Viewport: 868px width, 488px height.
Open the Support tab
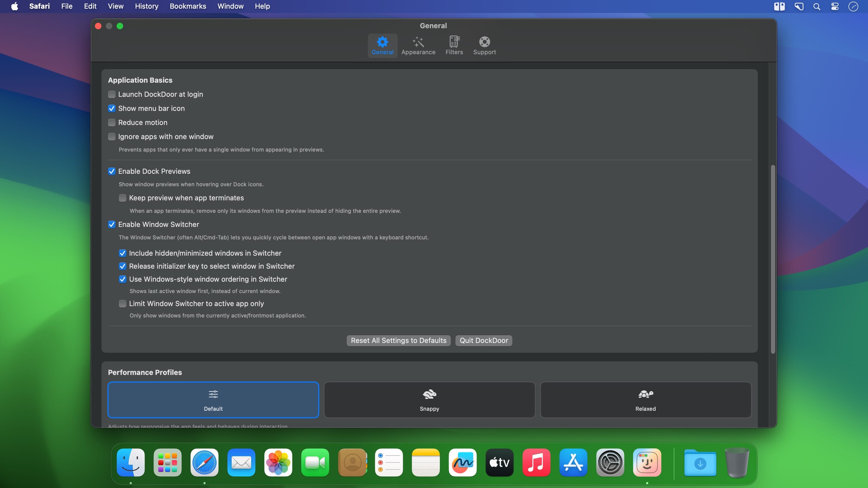tap(484, 46)
